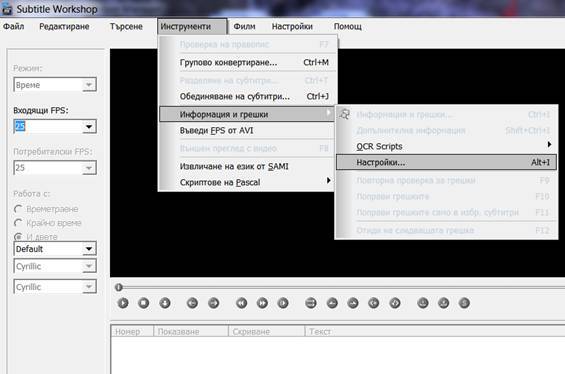Open the Търсене menu
The height and width of the screenshot is (374, 565).
126,26
